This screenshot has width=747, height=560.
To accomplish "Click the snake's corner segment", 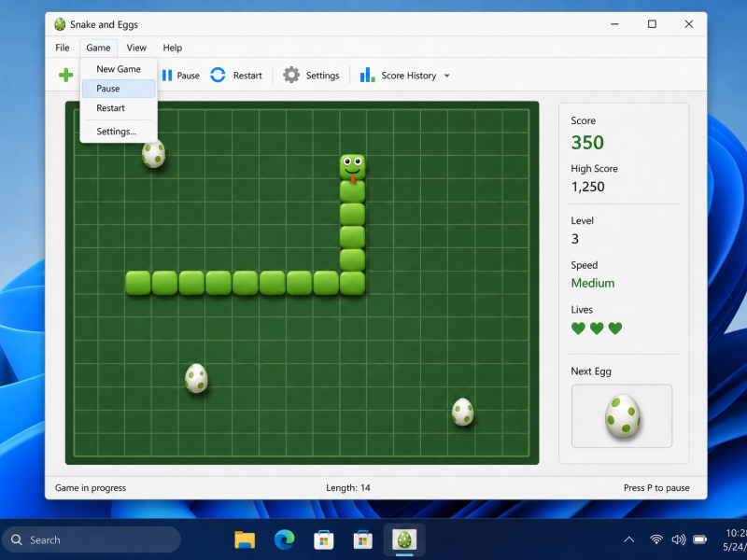I will point(353,283).
